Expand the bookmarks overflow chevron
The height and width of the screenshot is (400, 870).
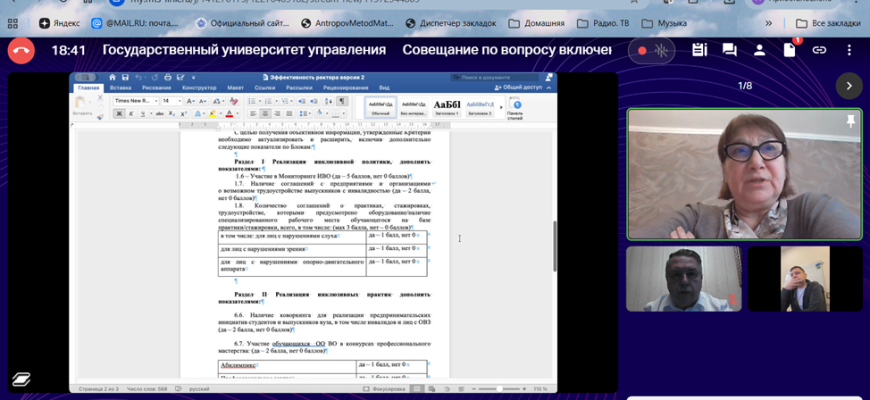tap(768, 22)
